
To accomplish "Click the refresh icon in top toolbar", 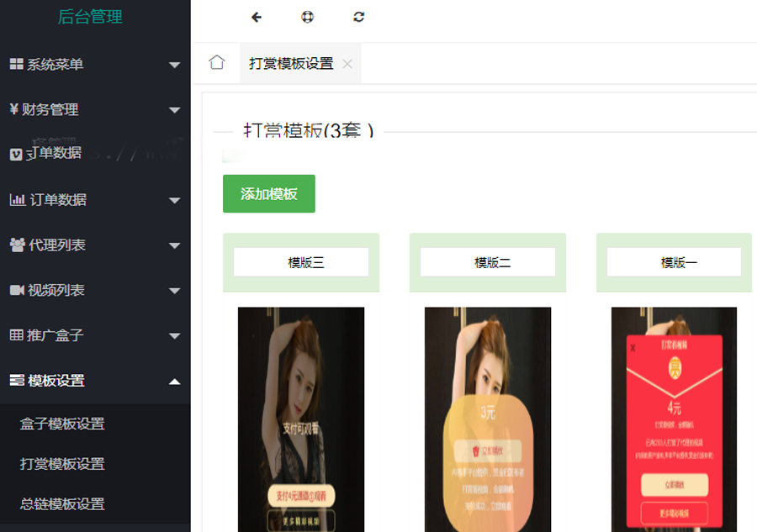I will 359,17.
